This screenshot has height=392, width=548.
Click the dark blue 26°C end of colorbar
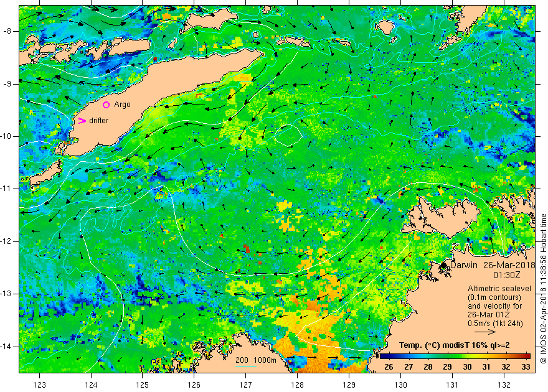[384, 357]
